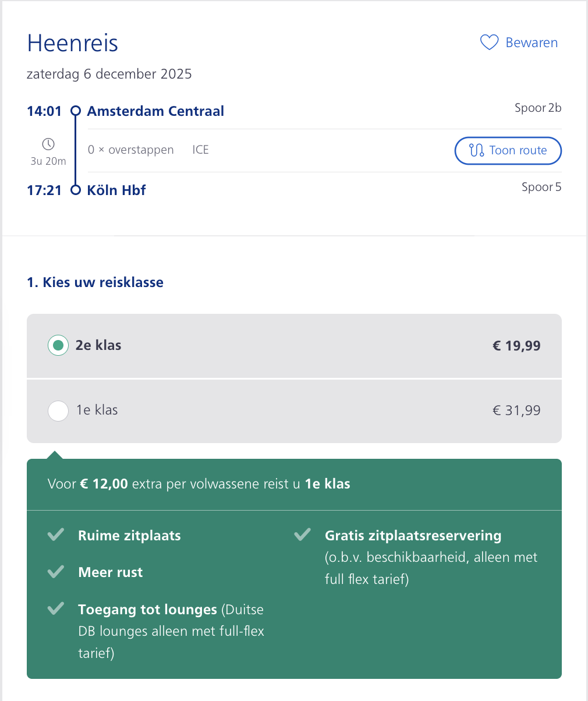Click the green upgrade banner mentioning € 12,00 extra
Screen dimensions: 588x701
[x=294, y=484]
